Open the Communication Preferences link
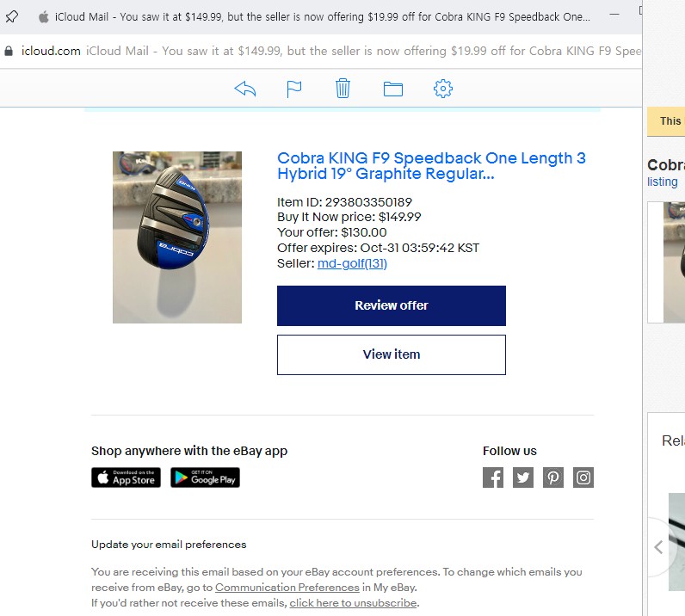685x616 pixels. click(287, 588)
